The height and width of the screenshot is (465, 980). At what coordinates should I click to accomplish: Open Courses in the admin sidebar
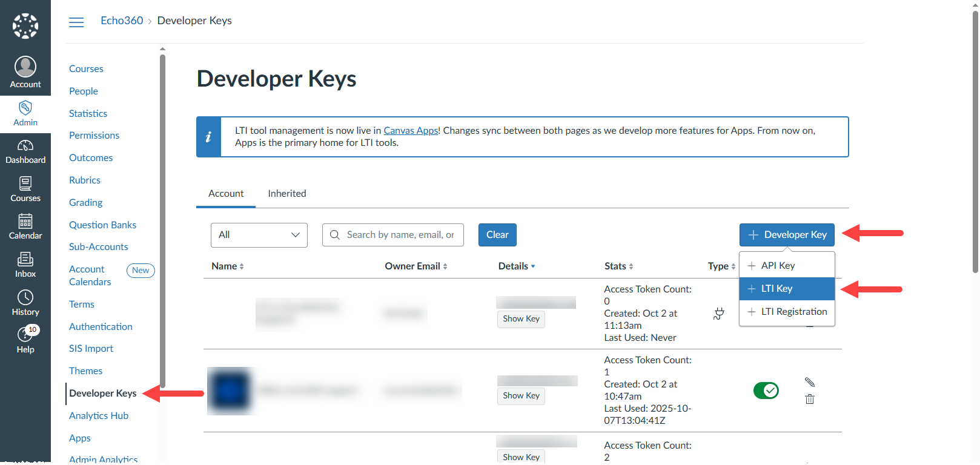click(86, 69)
